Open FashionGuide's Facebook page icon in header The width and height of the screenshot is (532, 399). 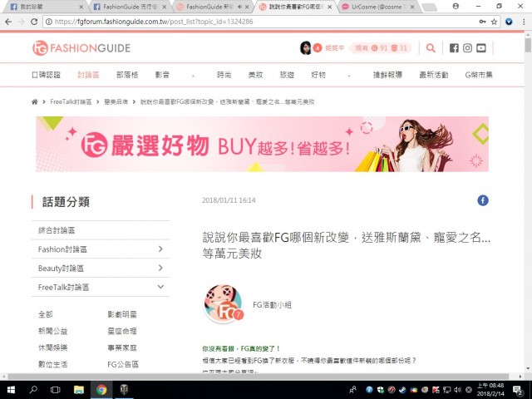click(453, 48)
